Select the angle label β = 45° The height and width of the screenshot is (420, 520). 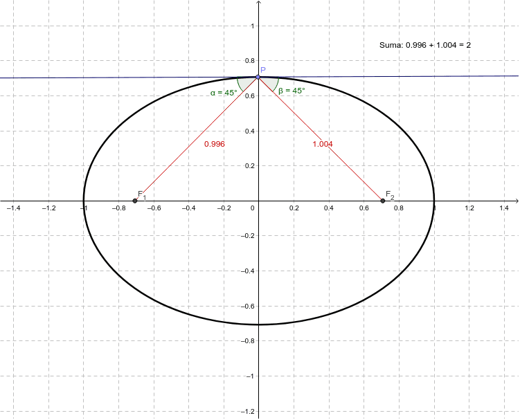click(292, 91)
